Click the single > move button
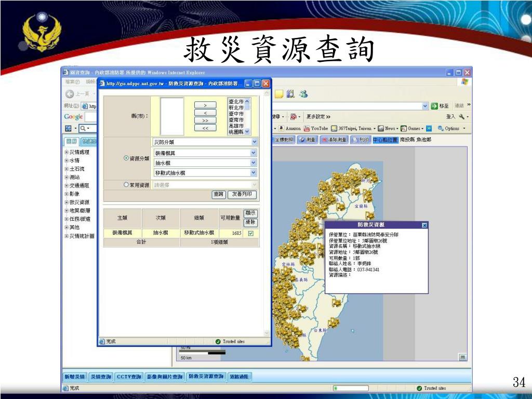The width and height of the screenshot is (532, 399). [205, 105]
